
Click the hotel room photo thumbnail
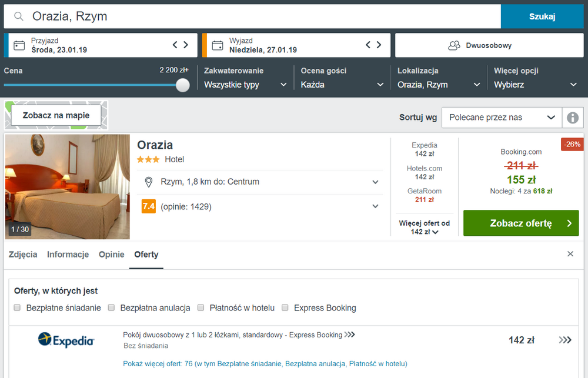tap(68, 187)
